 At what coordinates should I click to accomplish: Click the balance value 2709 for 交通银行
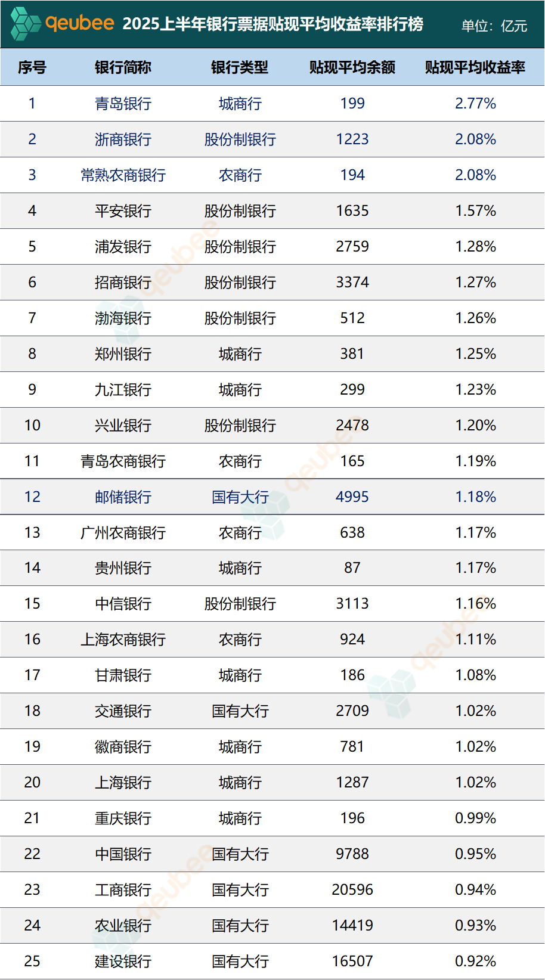pyautogui.click(x=352, y=711)
